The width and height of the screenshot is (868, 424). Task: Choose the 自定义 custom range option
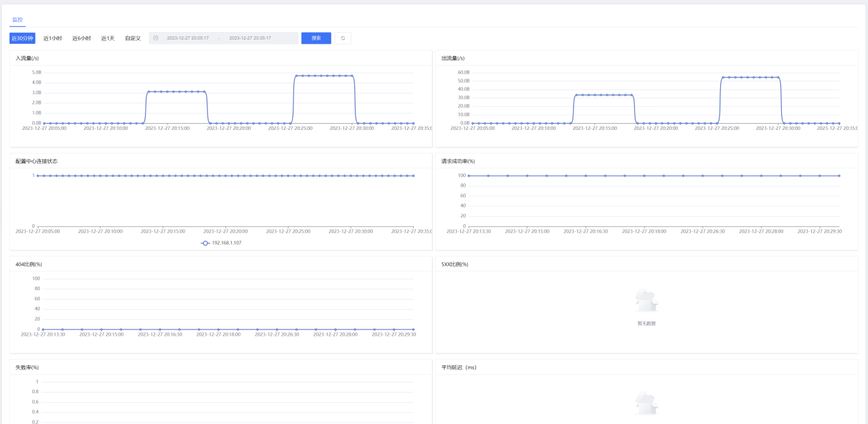[x=133, y=38]
